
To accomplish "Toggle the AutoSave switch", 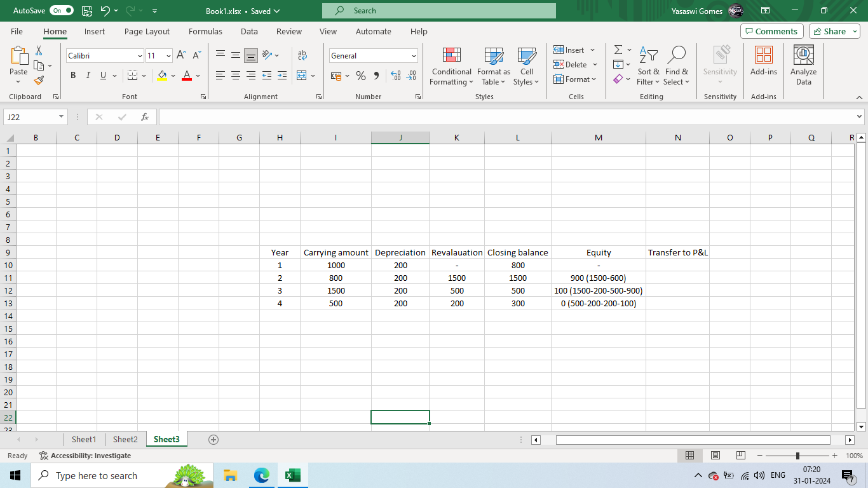I will (x=62, y=11).
